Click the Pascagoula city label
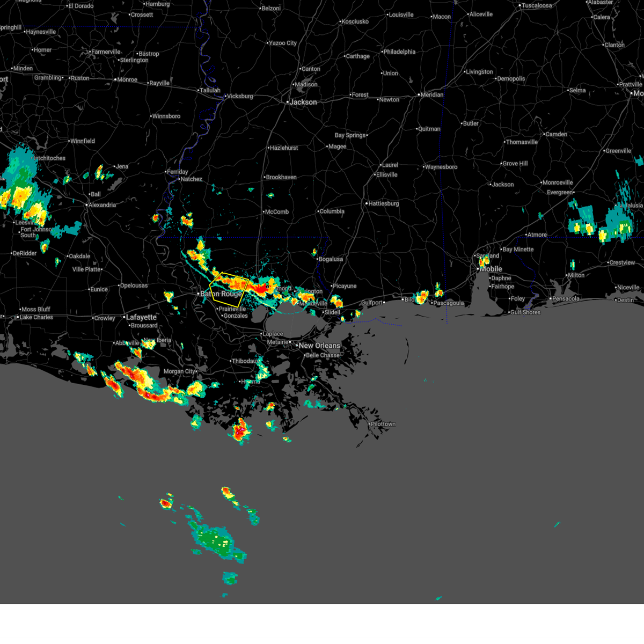Viewport: 644px width, 644px height. [x=449, y=303]
